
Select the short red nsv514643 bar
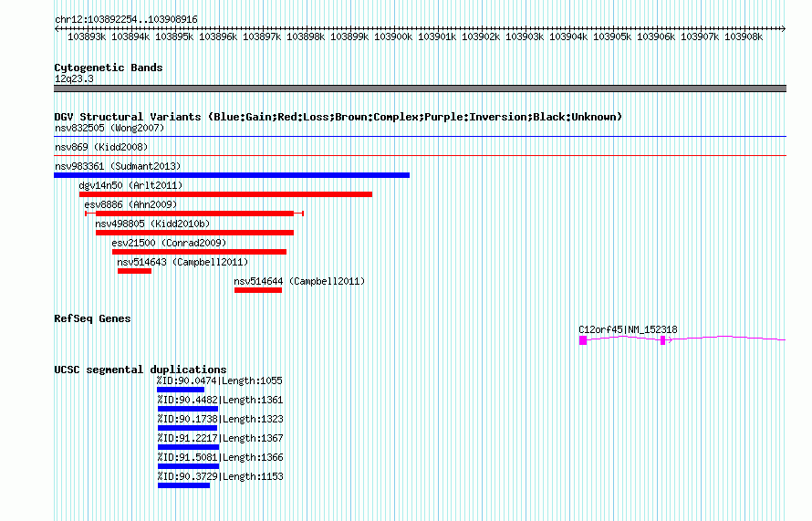coord(135,271)
